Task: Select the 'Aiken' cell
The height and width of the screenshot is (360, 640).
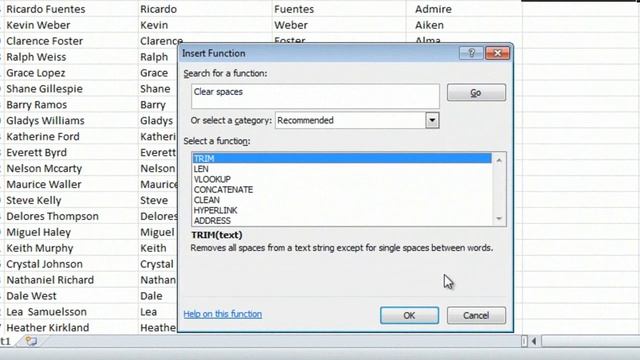Action: [464, 25]
